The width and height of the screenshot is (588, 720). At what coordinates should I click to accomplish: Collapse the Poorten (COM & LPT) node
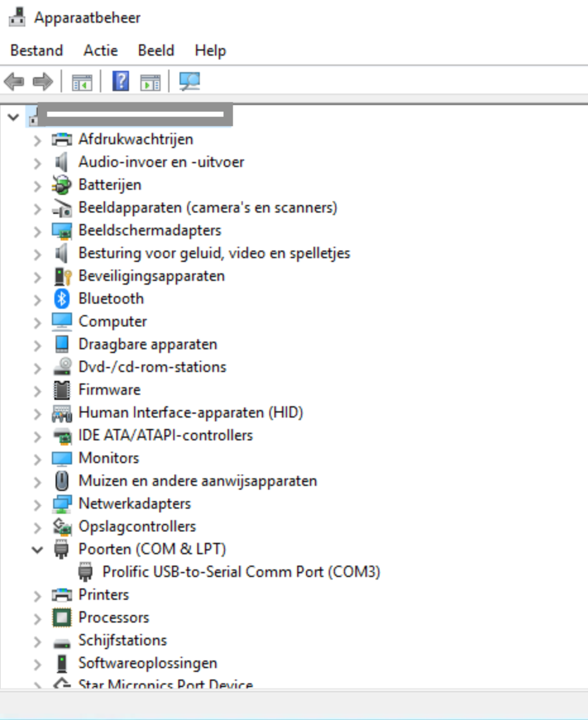tap(38, 549)
